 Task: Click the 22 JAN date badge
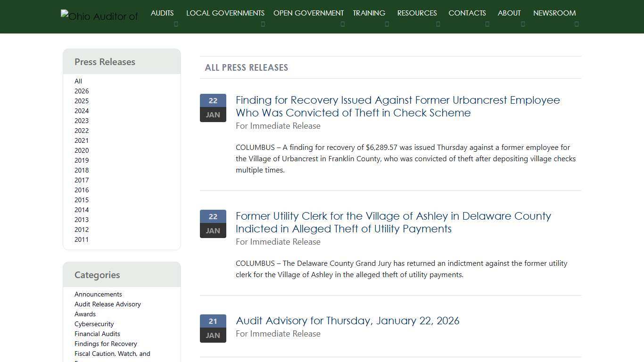click(x=213, y=107)
